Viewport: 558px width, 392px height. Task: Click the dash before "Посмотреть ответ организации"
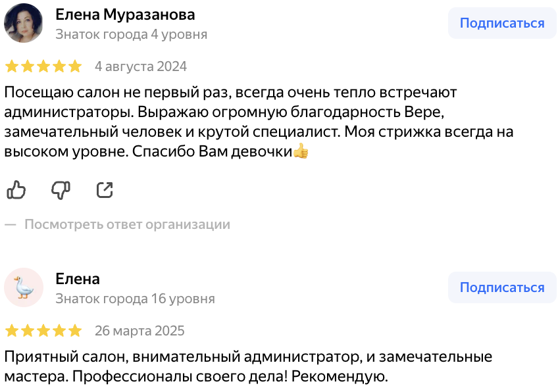click(10, 224)
